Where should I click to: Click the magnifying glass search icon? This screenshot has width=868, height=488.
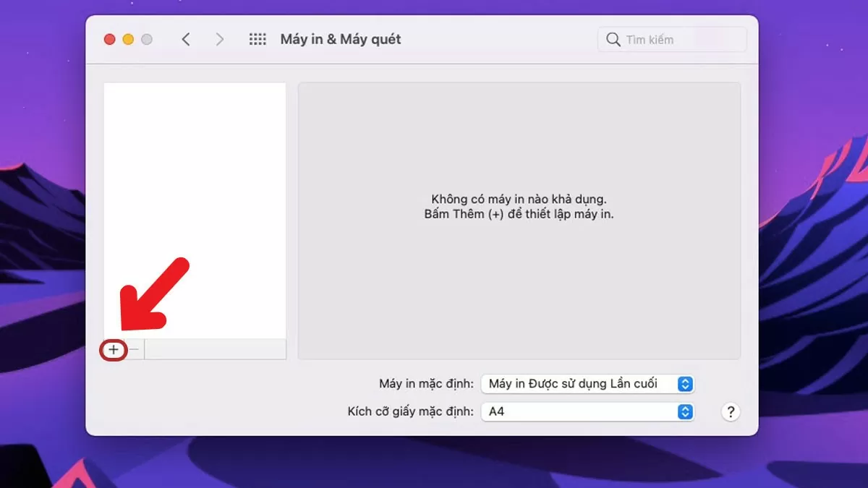[613, 39]
